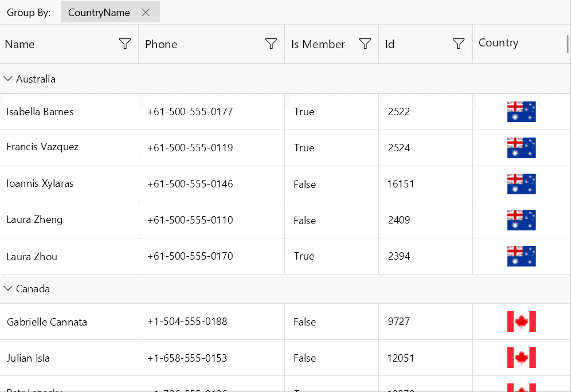Select the Isabella Barnes name cell
This screenshot has height=392, width=572.
tap(40, 112)
